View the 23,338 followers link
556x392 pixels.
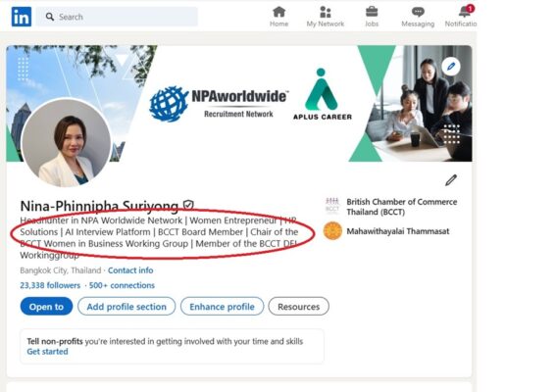[50, 285]
